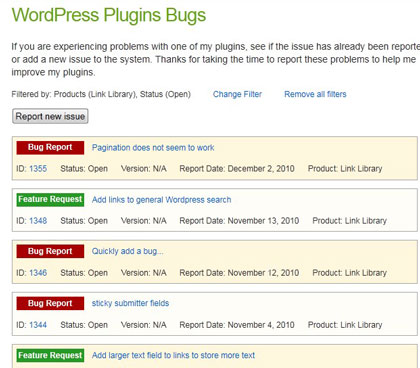
Task: Open issue ID 1348
Action: tap(38, 221)
